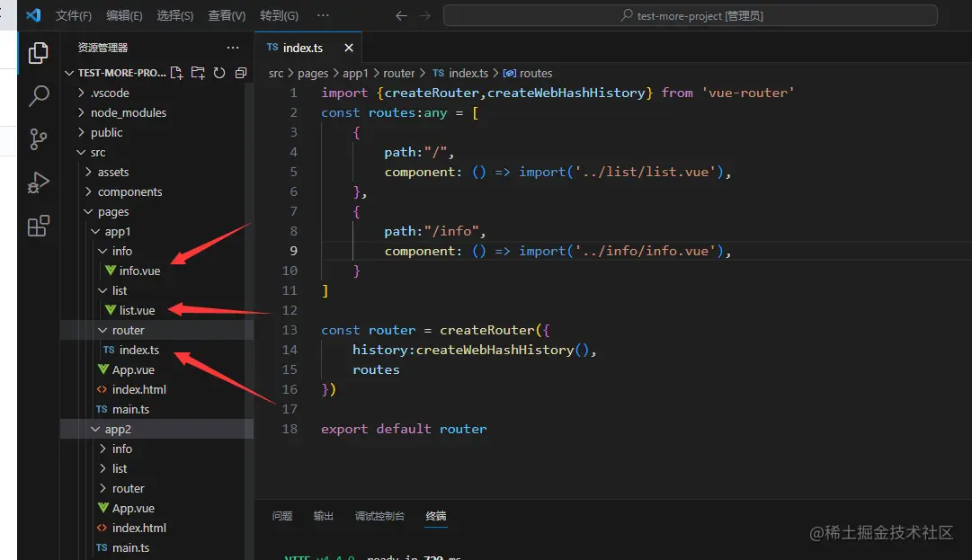The height and width of the screenshot is (560, 972).
Task: Click 'vue-router' string on line 1
Action: tap(747, 93)
